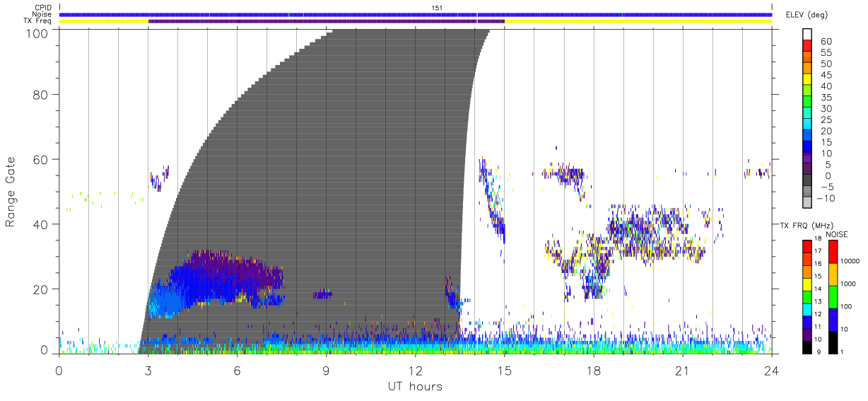
Task: Select the purple 10-11 MHz frequency swatch
Action: 807,335
